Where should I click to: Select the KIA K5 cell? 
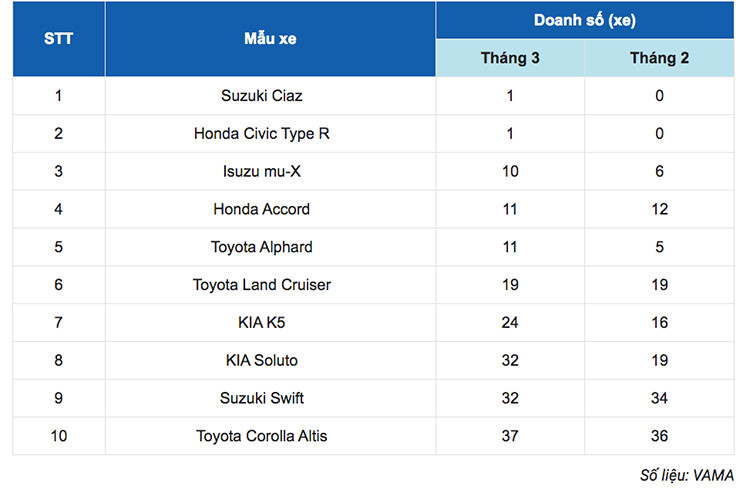coord(262,322)
